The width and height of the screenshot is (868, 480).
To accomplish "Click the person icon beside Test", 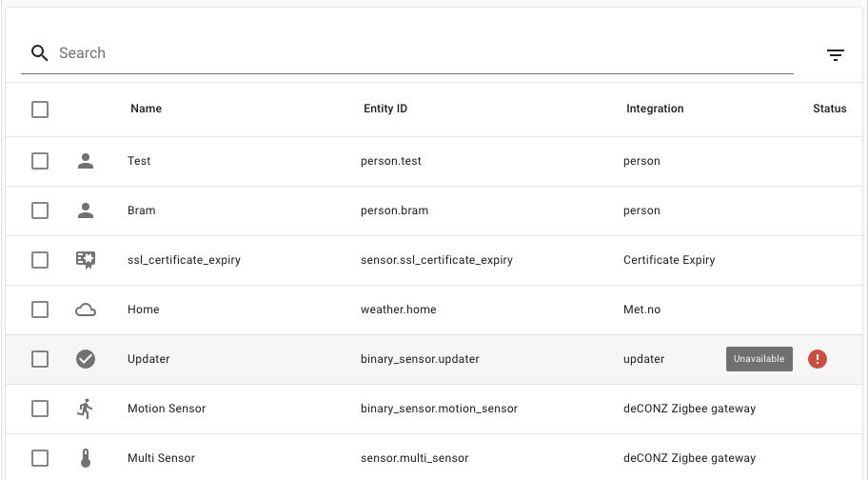I will pos(86,161).
